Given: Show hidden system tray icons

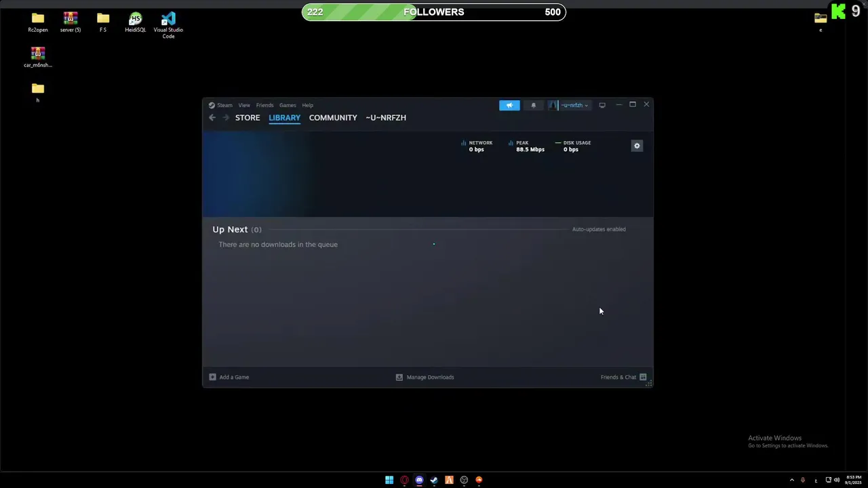Looking at the screenshot, I should 791,480.
